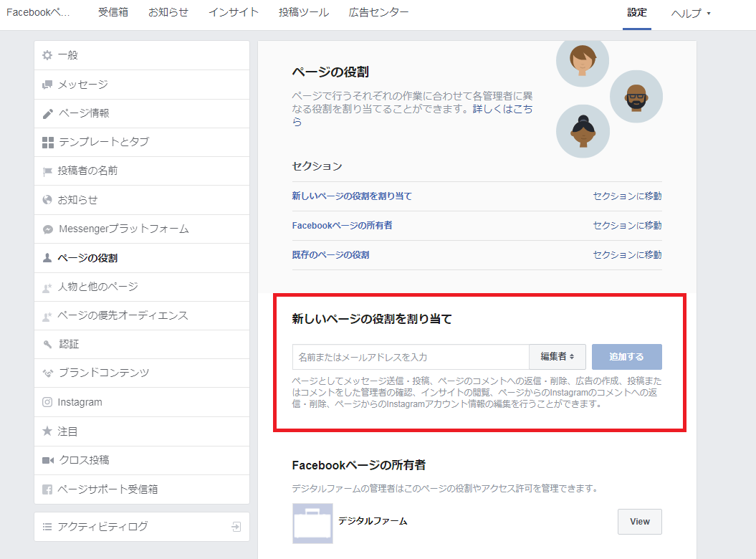Open 人物と他のページ settings
The width and height of the screenshot is (756, 559).
coord(142,287)
